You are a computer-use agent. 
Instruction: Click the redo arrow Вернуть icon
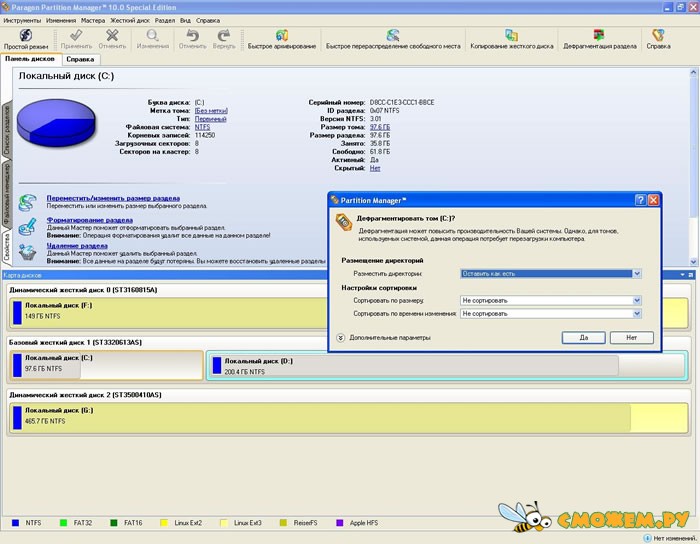pos(224,35)
